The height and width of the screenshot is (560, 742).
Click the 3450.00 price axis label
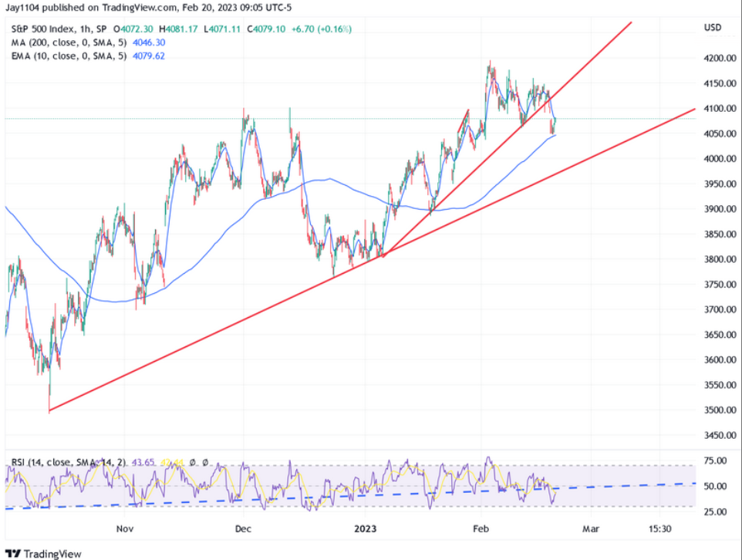[x=720, y=435]
